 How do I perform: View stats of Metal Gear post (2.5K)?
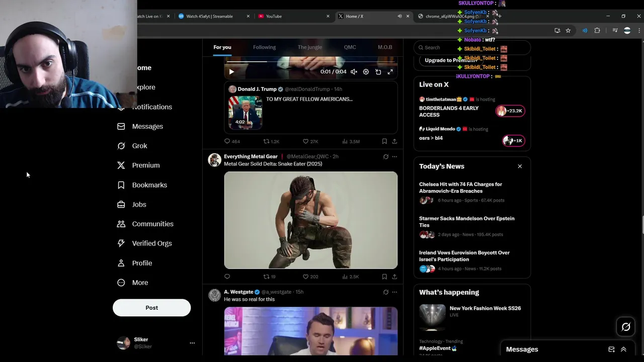350,277
